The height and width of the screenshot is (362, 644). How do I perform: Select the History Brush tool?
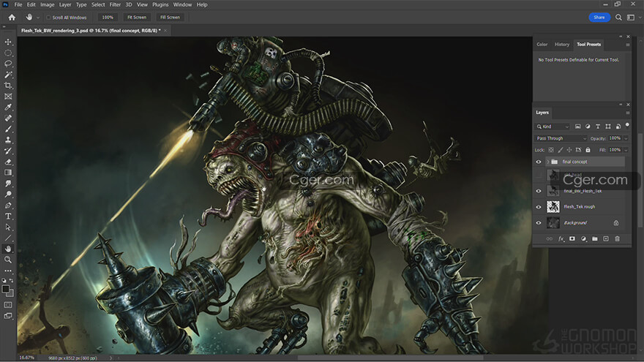tap(8, 151)
